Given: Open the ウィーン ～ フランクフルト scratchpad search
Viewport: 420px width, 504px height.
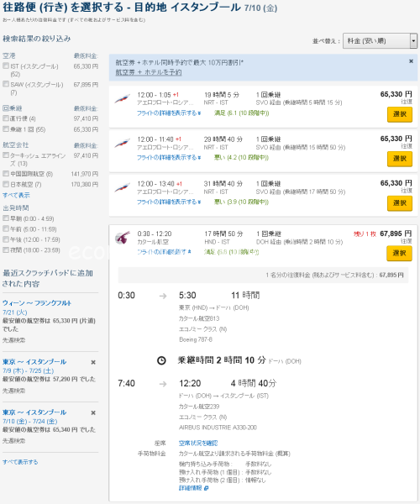Looking at the screenshot, I should point(37,303).
